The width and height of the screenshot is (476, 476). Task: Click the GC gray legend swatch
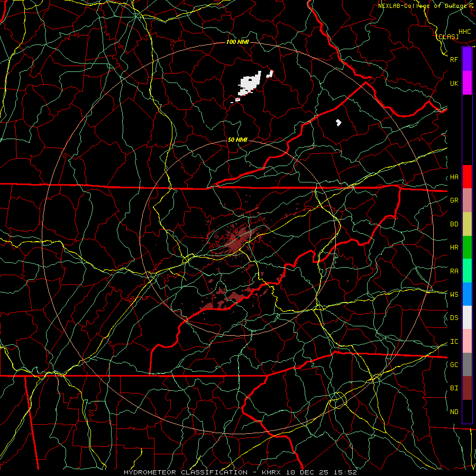coord(467,364)
